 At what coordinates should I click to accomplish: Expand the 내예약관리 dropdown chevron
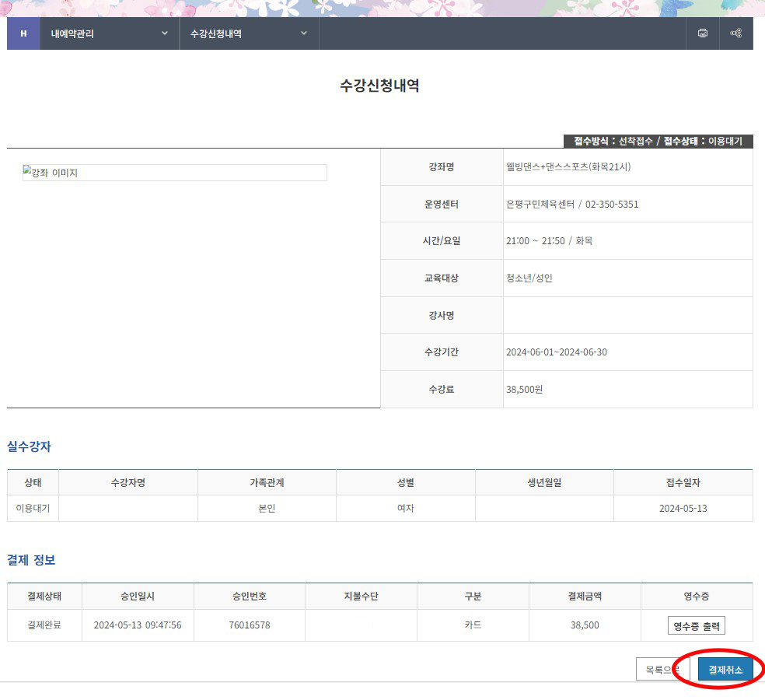pyautogui.click(x=163, y=33)
